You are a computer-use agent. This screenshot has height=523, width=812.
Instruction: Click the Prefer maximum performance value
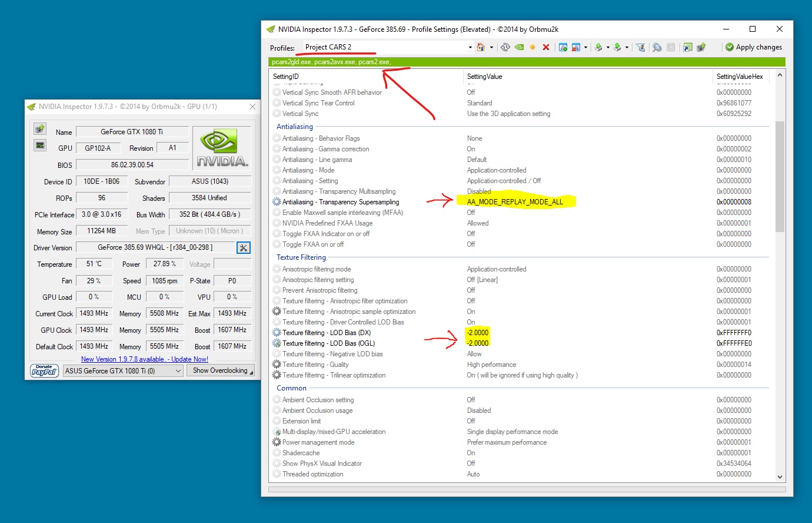point(507,442)
